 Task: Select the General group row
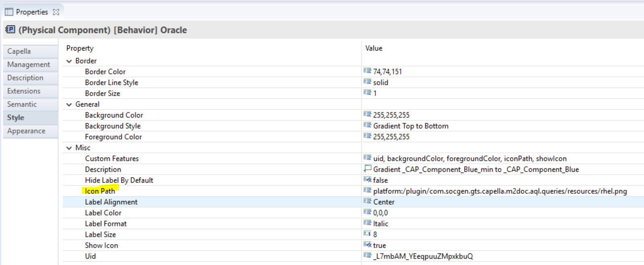click(353, 104)
